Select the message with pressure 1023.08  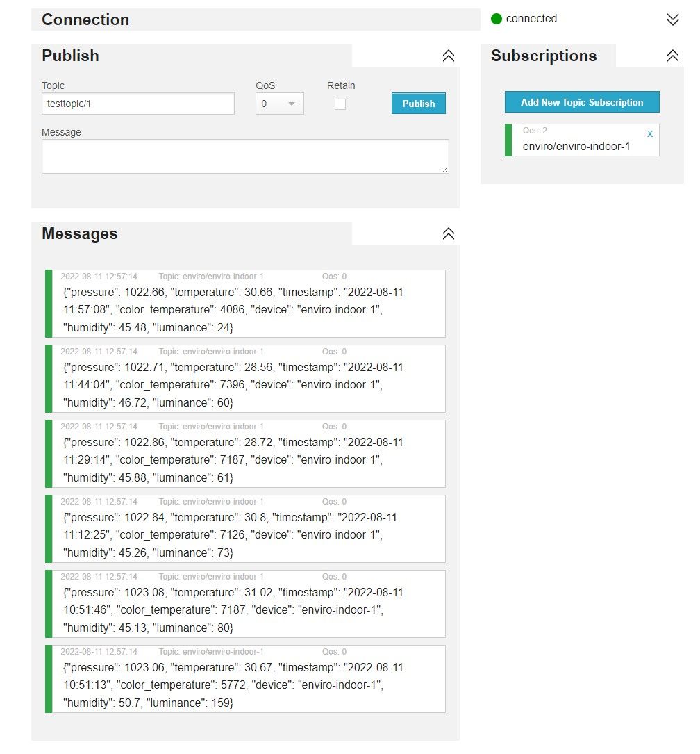(245, 610)
